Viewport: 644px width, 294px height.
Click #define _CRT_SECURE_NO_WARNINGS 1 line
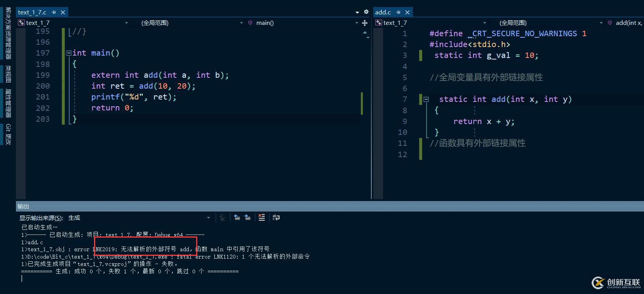click(508, 33)
